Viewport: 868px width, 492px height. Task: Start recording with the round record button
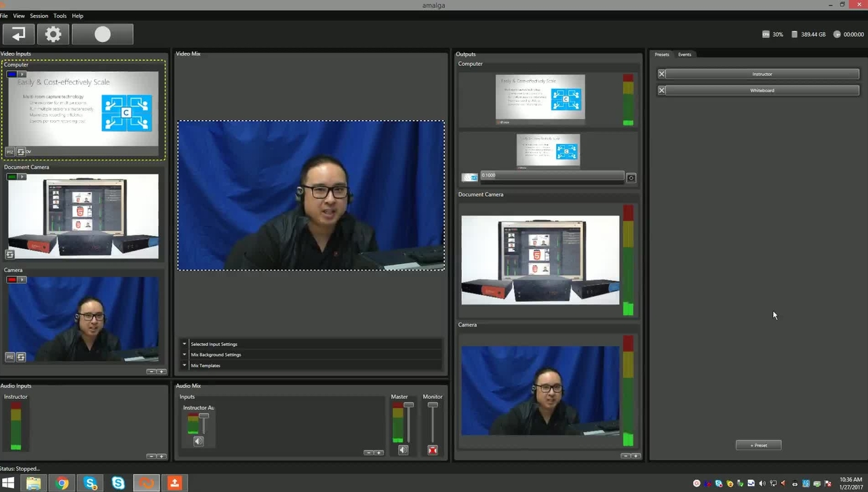coord(102,34)
